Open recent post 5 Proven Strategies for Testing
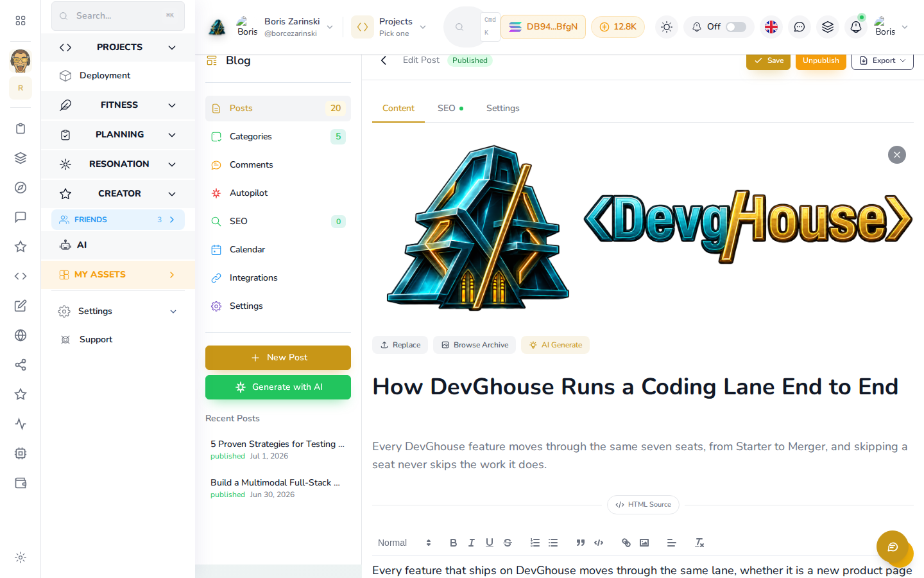The width and height of the screenshot is (924, 578). (x=278, y=450)
